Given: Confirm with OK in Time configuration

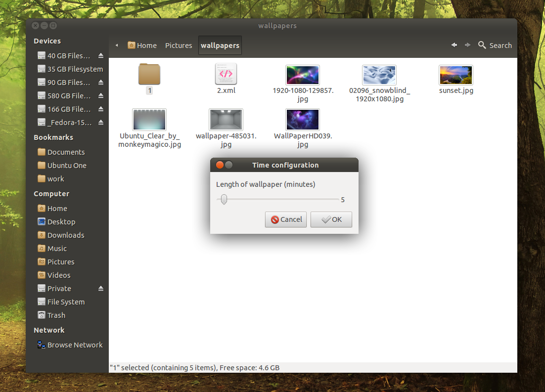Looking at the screenshot, I should click(331, 219).
